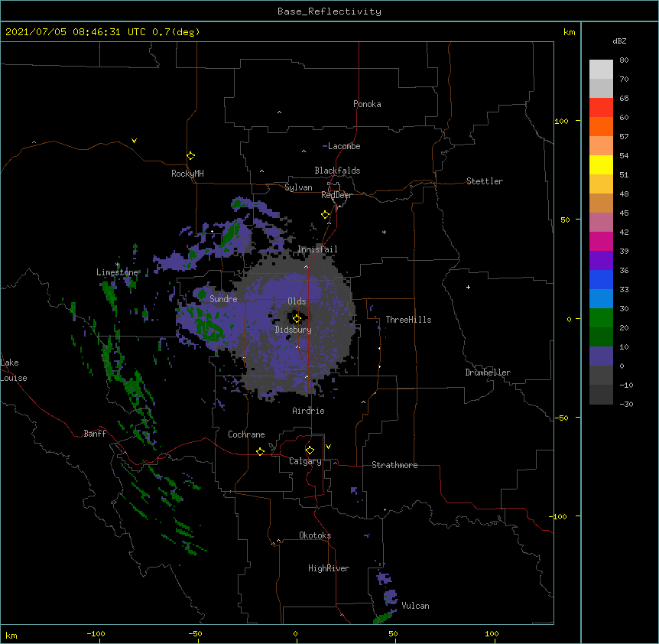Select the Drumheller label
This screenshot has height=644, width=659.
(x=488, y=372)
